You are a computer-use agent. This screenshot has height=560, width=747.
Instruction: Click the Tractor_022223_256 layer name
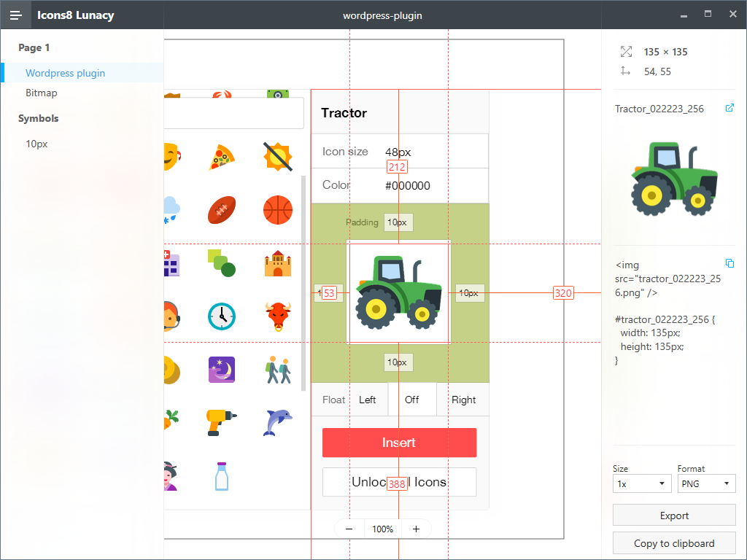[659, 109]
